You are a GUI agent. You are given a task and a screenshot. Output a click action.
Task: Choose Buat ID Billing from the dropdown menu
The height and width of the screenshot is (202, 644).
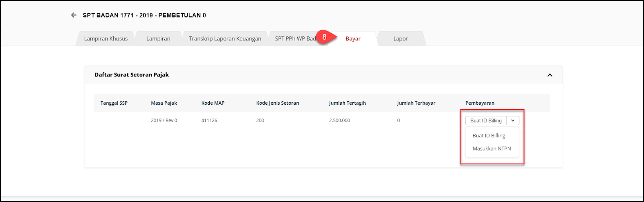489,136
